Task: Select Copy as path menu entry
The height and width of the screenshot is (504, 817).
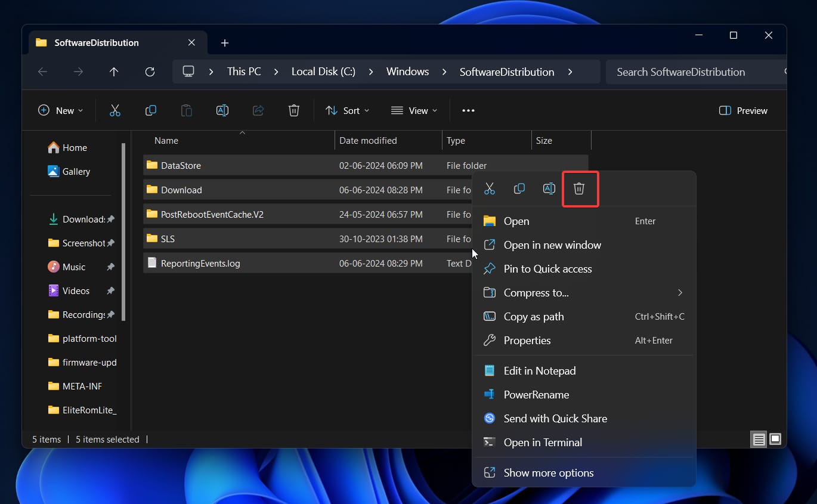Action: pos(533,317)
